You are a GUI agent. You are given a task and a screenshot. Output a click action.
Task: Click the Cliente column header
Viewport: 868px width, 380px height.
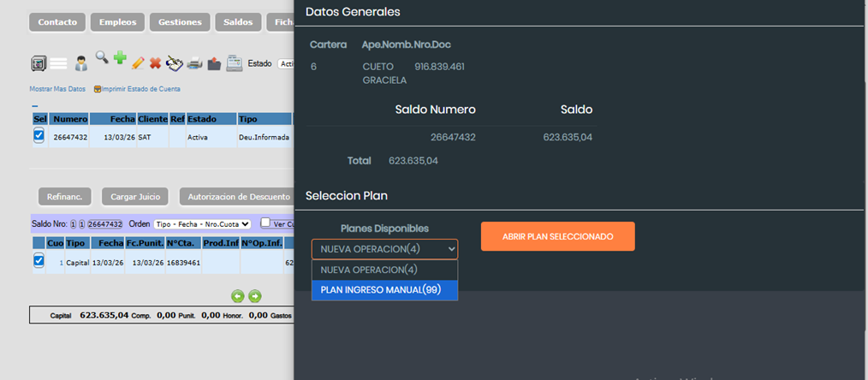click(x=152, y=119)
